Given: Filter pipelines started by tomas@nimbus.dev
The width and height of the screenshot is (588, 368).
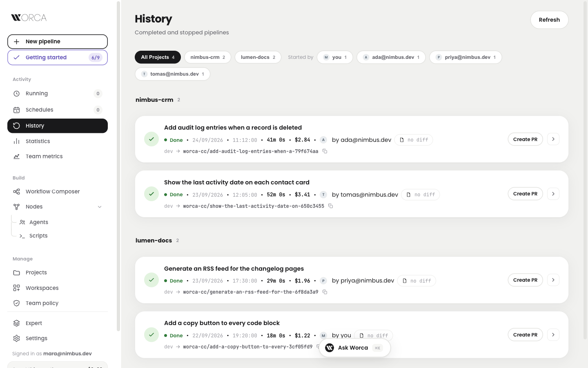Looking at the screenshot, I should [x=172, y=74].
